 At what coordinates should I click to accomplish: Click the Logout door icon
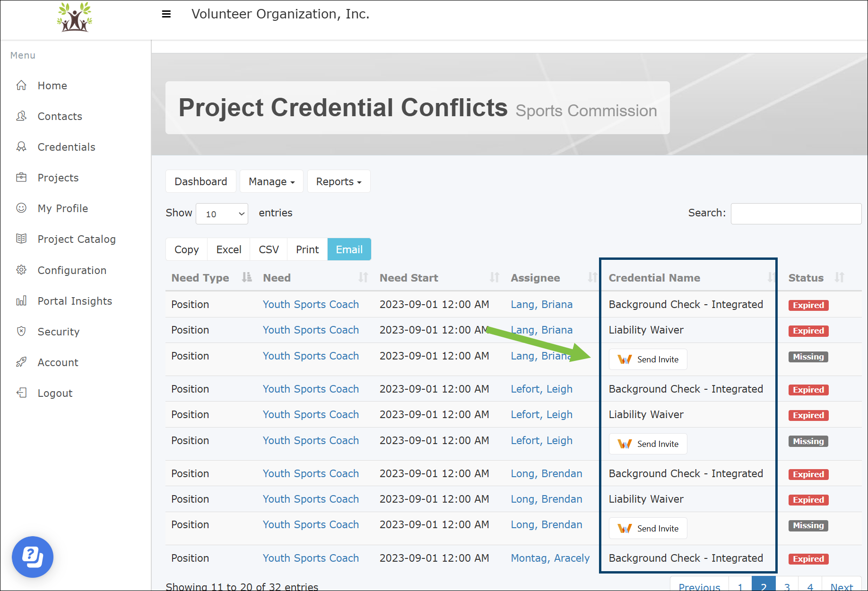click(21, 393)
